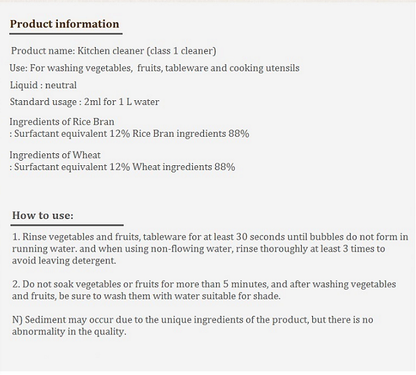Click the Liquid neutral text
Viewport: 416px width, 375px height.
click(x=43, y=85)
